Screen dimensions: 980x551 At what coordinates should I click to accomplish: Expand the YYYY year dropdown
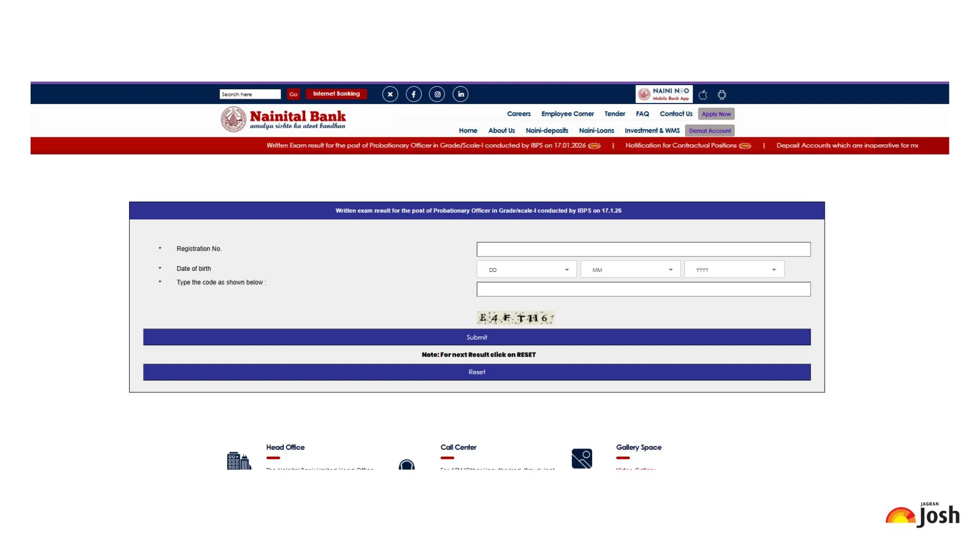[734, 269]
